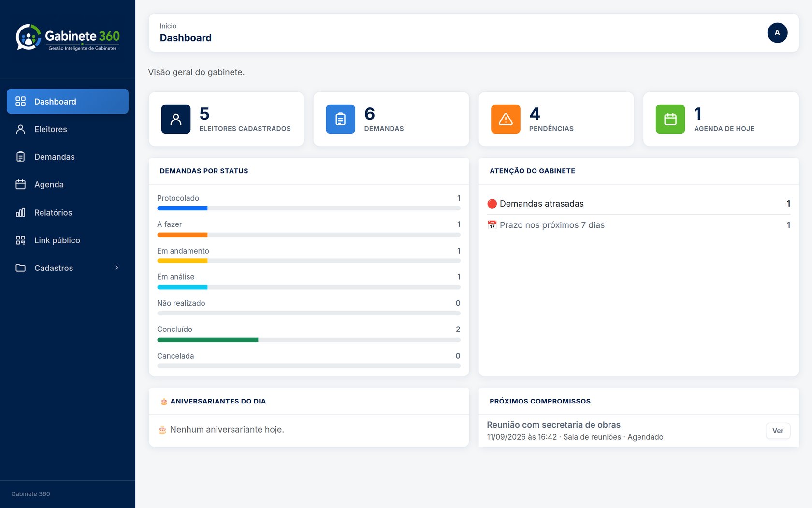Screen dimensions: 812x508
Task: Open the Relatórios menu item
Action: [x=68, y=212]
